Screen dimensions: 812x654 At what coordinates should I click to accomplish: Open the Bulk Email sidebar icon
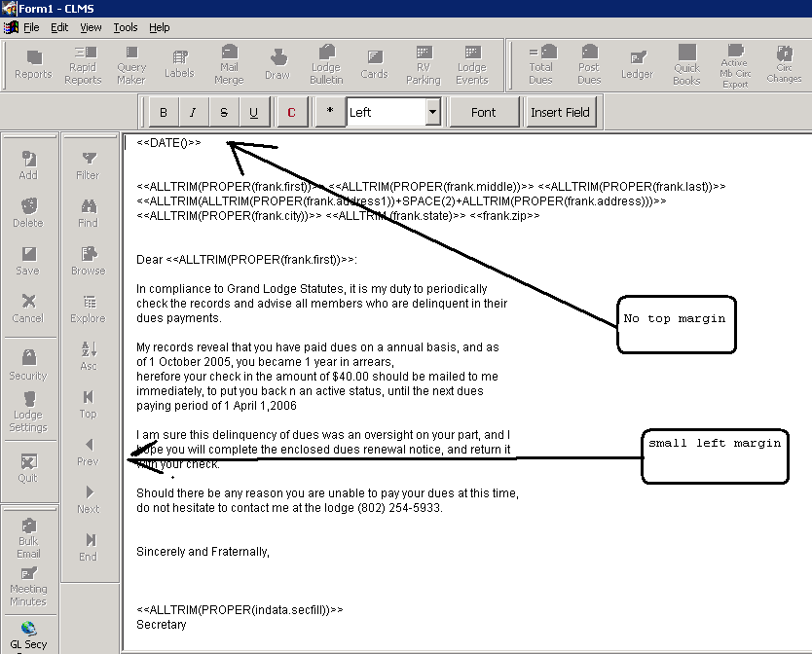28,533
